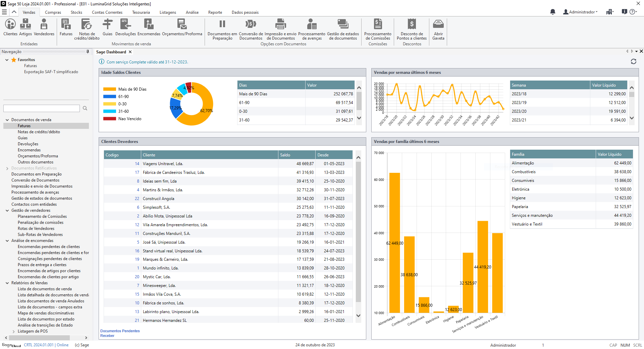This screenshot has height=349, width=644.
Task: Click the orange Mais de 90 Dias swatch
Action: tap(109, 89)
